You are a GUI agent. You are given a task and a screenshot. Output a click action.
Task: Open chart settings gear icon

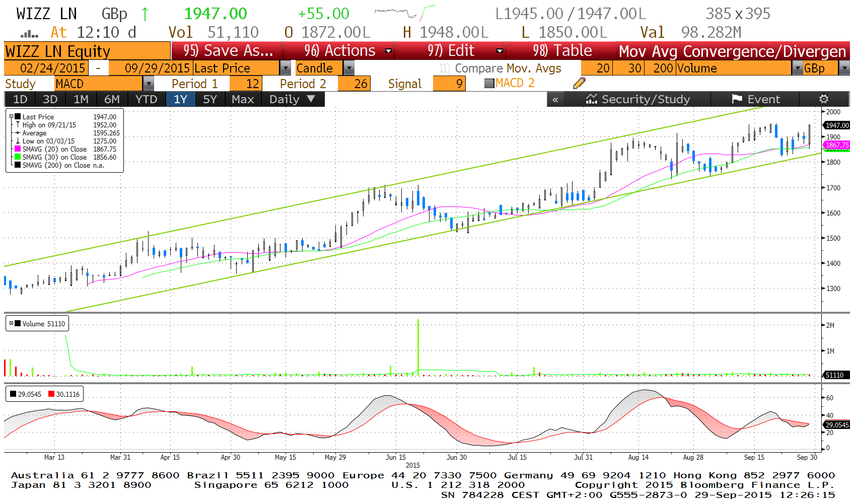(823, 99)
